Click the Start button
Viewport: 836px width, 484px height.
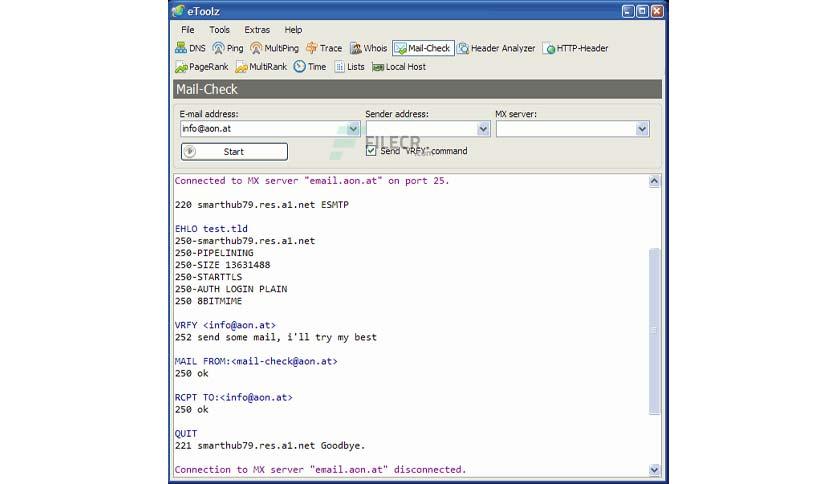234,151
